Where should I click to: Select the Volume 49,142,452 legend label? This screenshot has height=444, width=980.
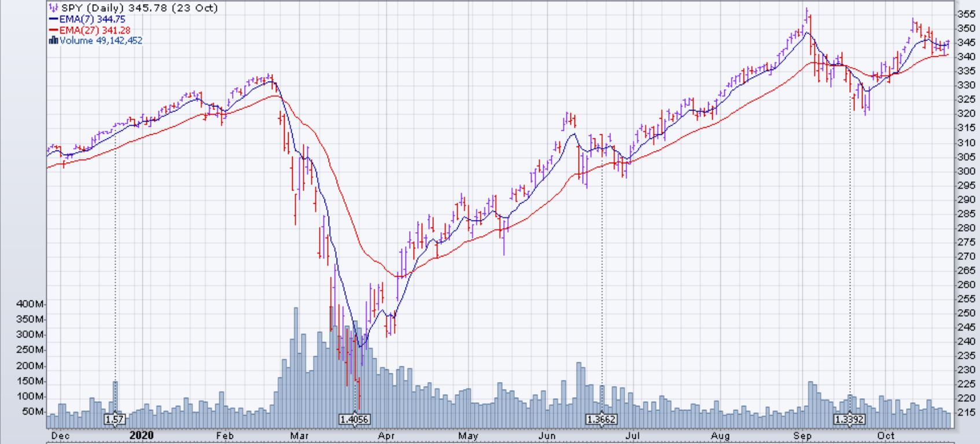101,41
